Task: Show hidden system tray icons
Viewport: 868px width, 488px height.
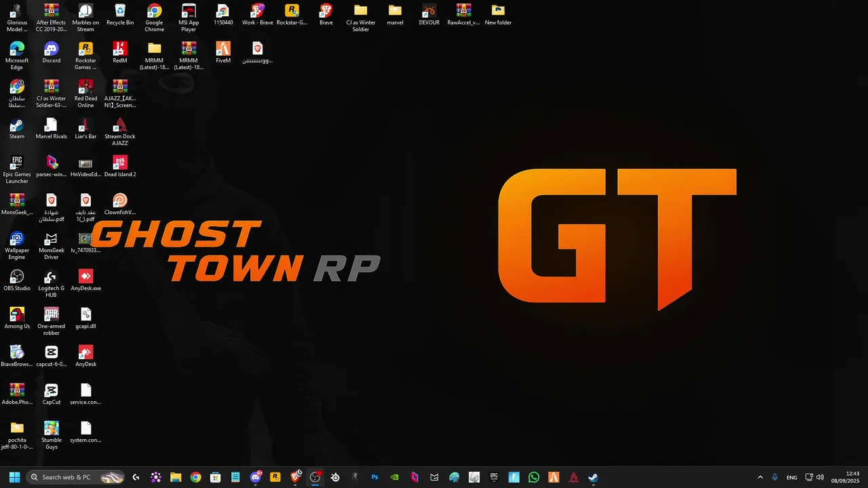Action: click(760, 477)
